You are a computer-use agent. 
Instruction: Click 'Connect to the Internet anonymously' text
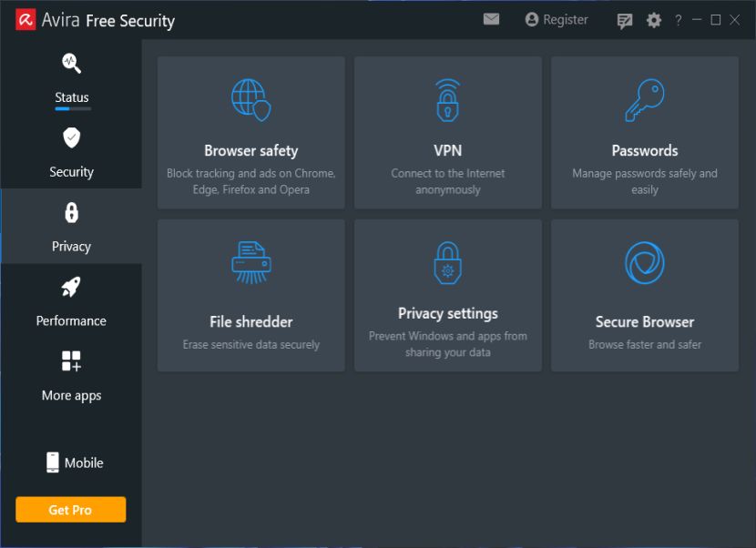(x=448, y=181)
